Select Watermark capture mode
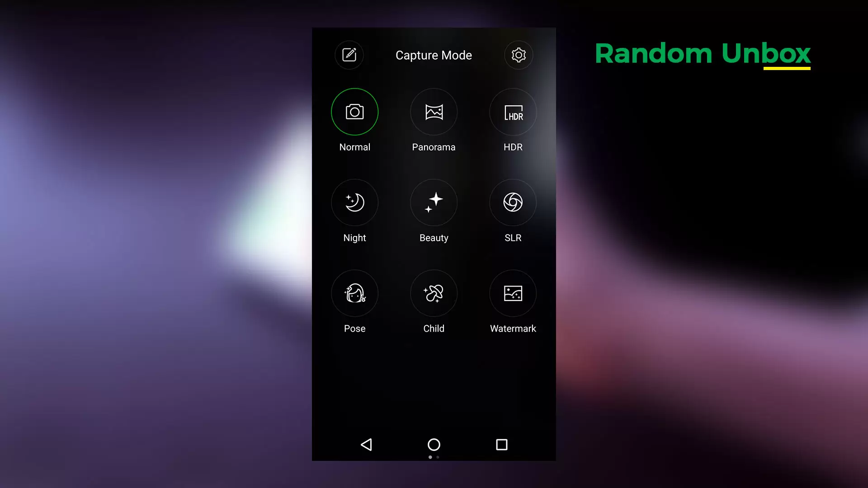The width and height of the screenshot is (868, 488). 513,293
